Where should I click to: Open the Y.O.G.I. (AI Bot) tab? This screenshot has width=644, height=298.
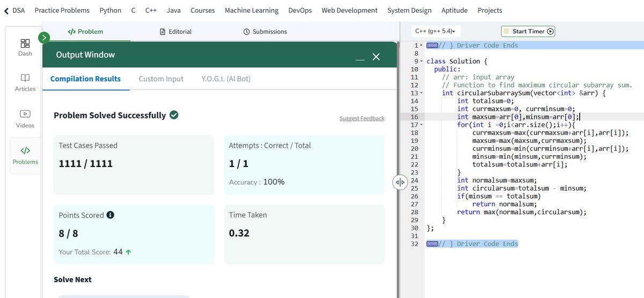click(x=226, y=79)
